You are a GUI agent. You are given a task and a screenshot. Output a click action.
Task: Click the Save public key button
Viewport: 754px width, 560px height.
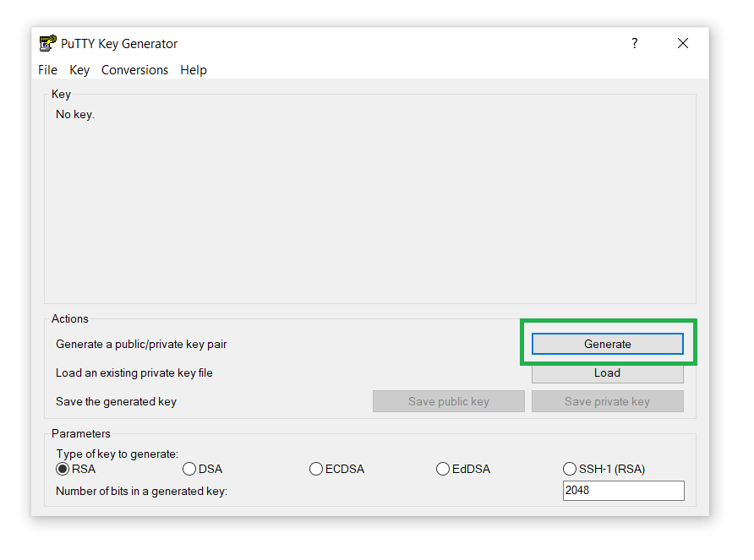(x=449, y=401)
